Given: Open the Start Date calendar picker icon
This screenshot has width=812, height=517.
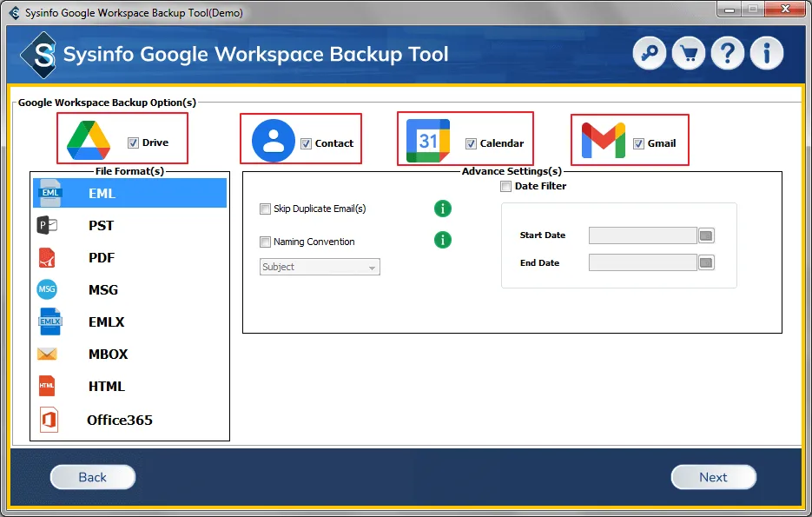Looking at the screenshot, I should (x=706, y=235).
